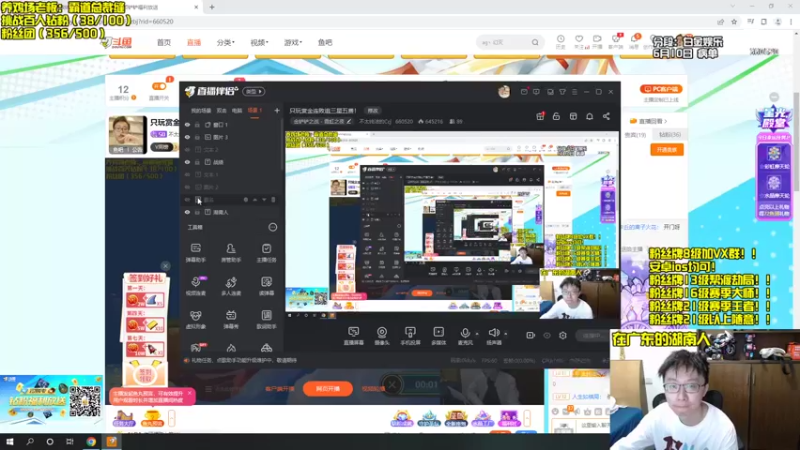Click the 网页开播 button
Image resolution: width=800 pixels, height=450 pixels.
[x=328, y=389]
